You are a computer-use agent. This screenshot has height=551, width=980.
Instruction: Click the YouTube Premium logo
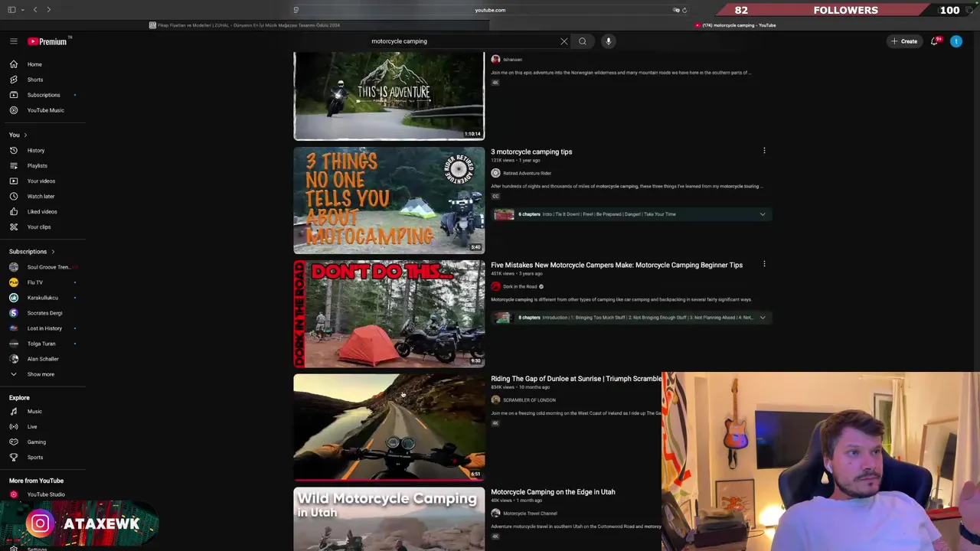coord(47,41)
